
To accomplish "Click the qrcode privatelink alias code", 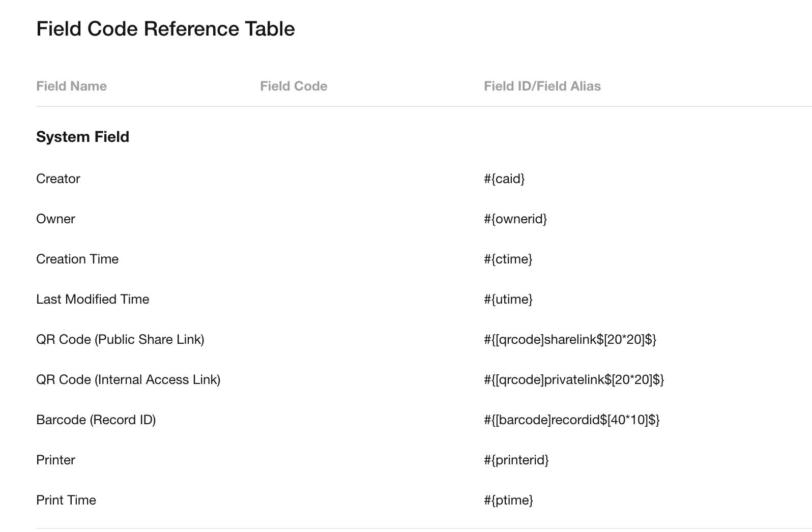I will coord(574,379).
